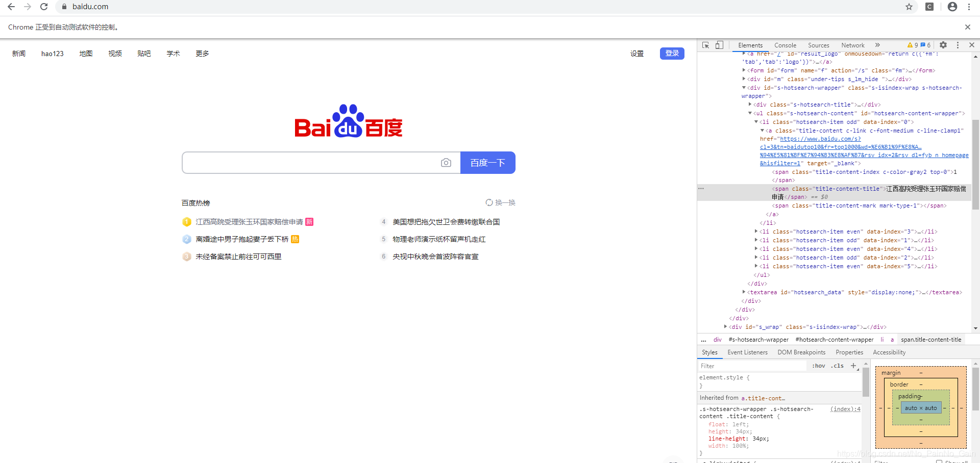Open DevTools settings gear
The width and height of the screenshot is (980, 463).
coord(943,45)
